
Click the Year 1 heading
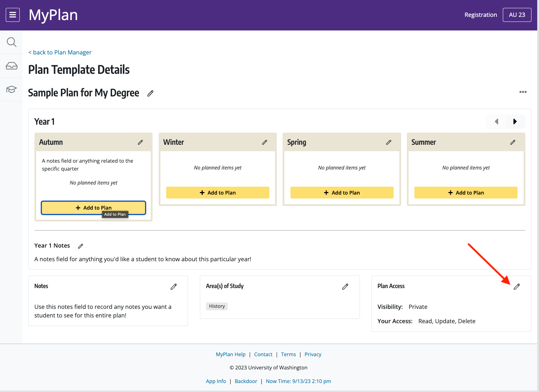(x=44, y=122)
